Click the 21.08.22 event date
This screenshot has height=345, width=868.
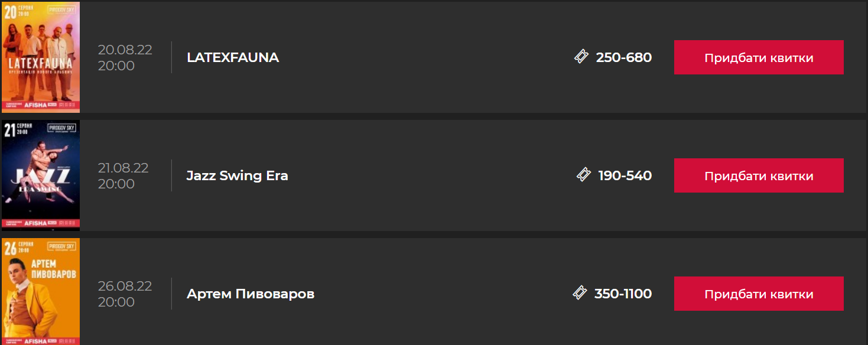pos(123,168)
